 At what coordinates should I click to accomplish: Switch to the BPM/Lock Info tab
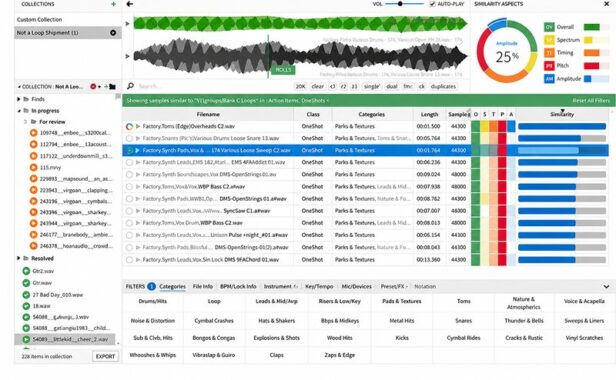238,286
